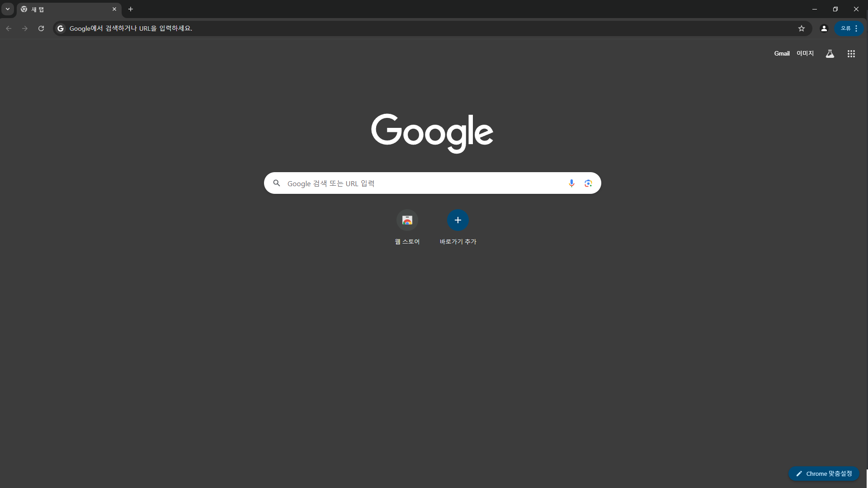The height and width of the screenshot is (488, 868).
Task: Select the 새 탭 tab
Action: [63, 9]
